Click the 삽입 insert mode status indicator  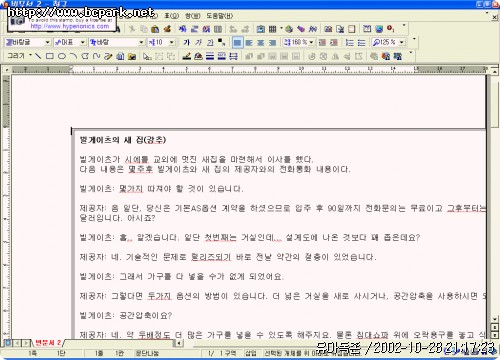(251, 353)
